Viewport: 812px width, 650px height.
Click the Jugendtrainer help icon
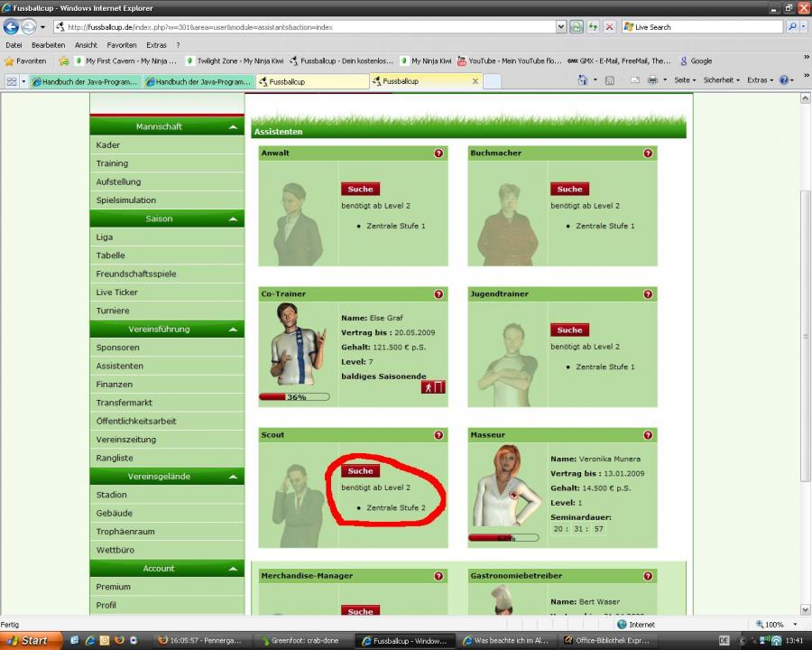pyautogui.click(x=648, y=294)
